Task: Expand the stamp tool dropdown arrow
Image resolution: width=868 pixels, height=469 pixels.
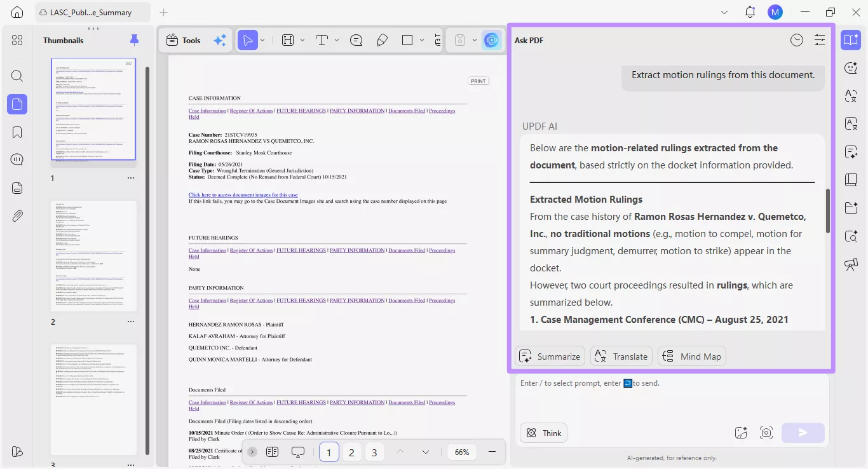Action: [x=475, y=40]
